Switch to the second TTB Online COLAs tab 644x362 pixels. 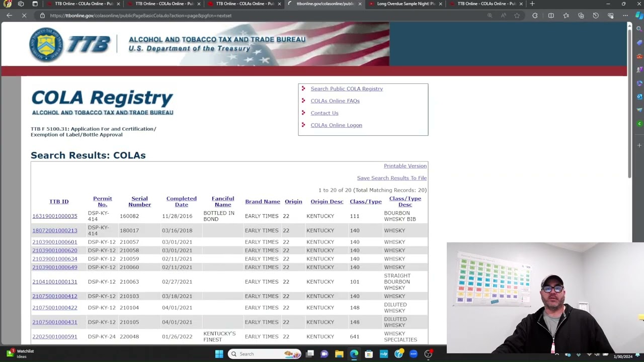(164, 4)
